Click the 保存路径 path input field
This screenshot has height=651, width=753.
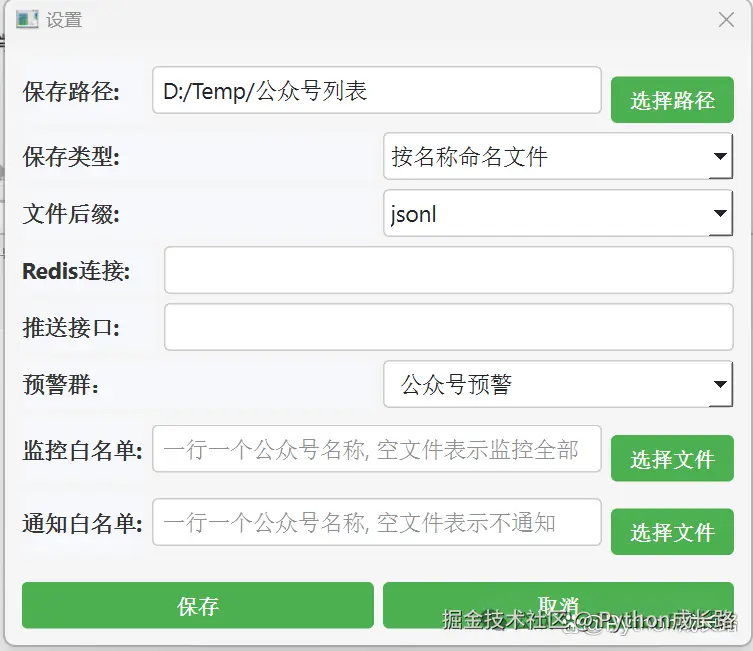click(x=376, y=93)
